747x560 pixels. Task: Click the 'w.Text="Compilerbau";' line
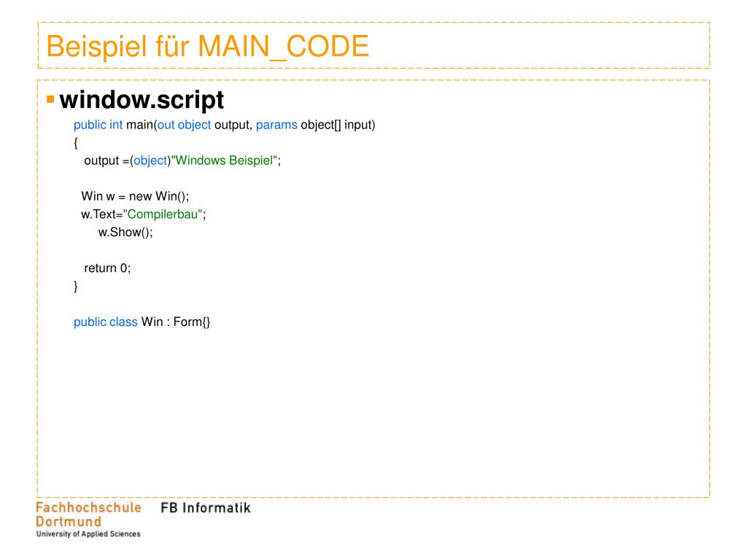pos(144,214)
